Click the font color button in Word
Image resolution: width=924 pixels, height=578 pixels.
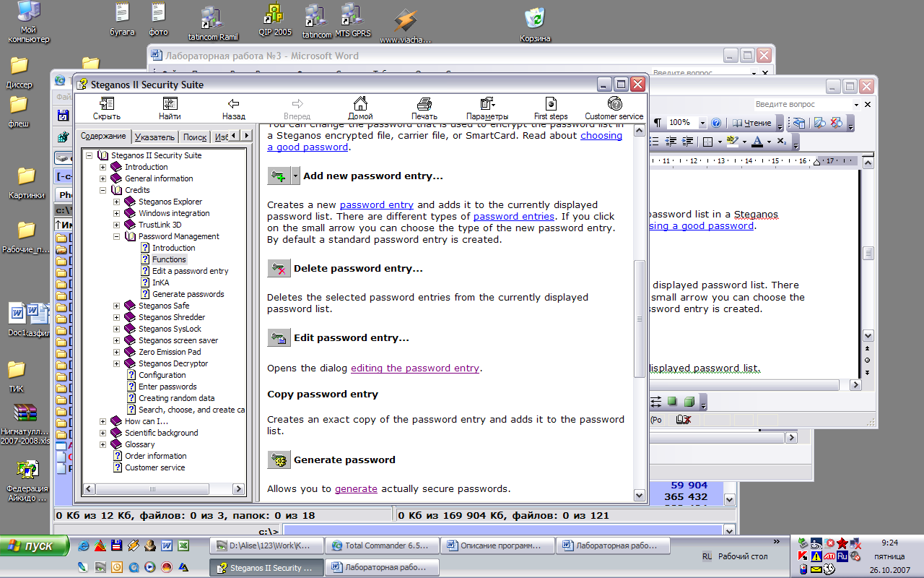[757, 141]
